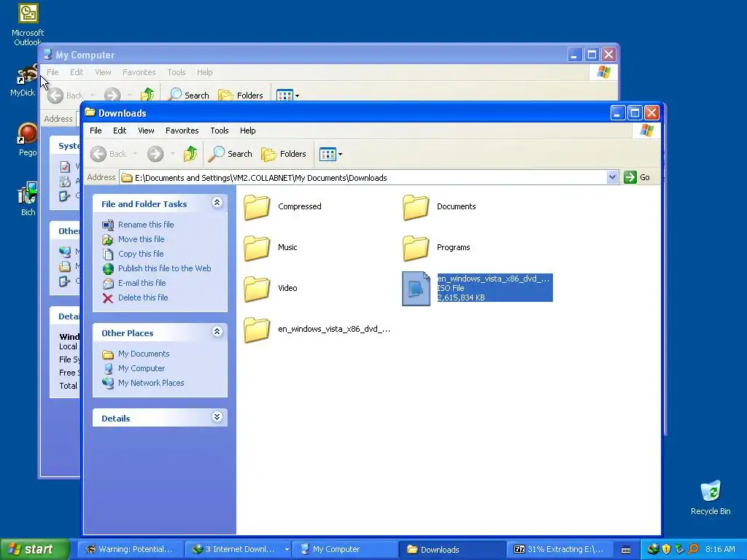Open the address bar dropdown arrow
The height and width of the screenshot is (560, 747).
click(613, 178)
